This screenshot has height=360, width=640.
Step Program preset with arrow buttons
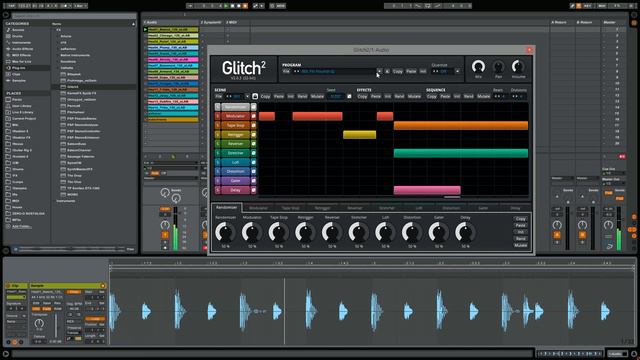point(296,71)
